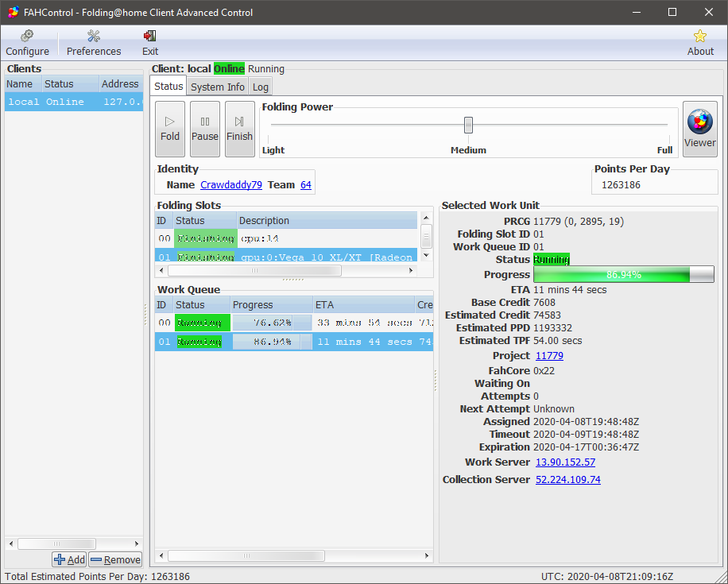Open Work Server 13.90.152.57 link
Screen dimensions: 728x584
[x=566, y=462]
